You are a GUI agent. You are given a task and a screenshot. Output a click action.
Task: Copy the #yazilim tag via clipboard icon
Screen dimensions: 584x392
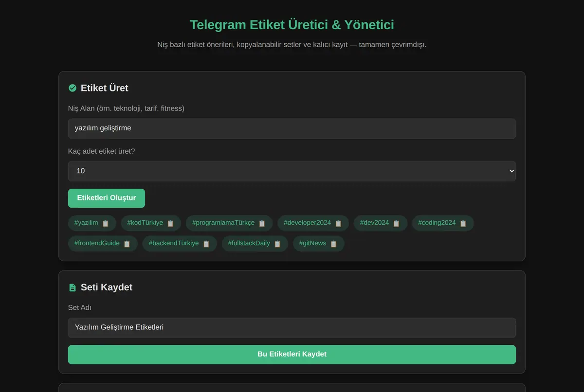[105, 223]
